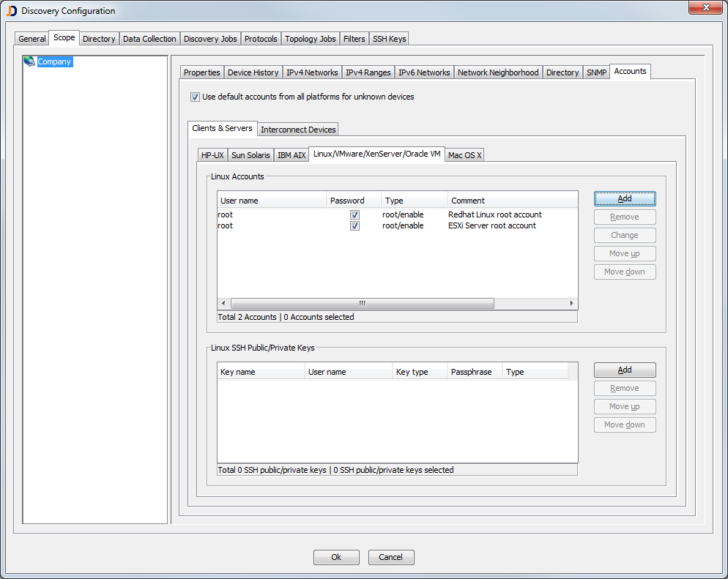Select the Company node in the tree
Screen dimensions: 728x579
pos(54,61)
